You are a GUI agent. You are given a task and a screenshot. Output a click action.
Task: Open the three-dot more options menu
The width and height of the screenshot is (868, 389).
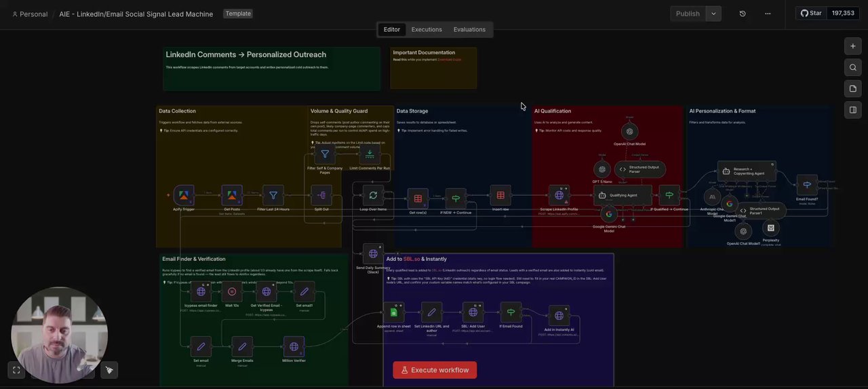click(768, 14)
